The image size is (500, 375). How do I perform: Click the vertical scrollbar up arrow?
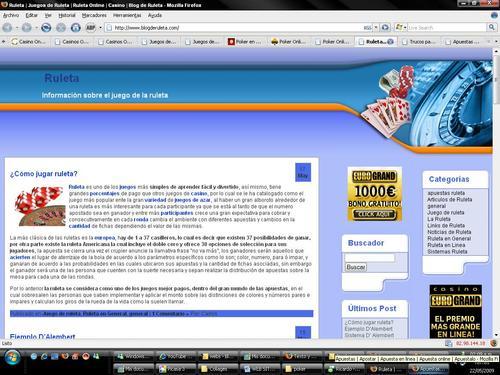coord(496,52)
